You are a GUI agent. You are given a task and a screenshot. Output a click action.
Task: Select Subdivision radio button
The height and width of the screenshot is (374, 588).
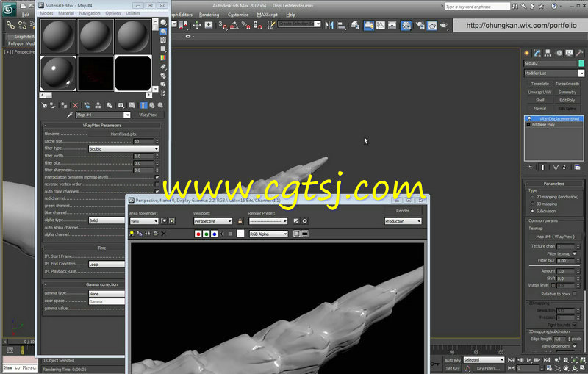pos(532,211)
